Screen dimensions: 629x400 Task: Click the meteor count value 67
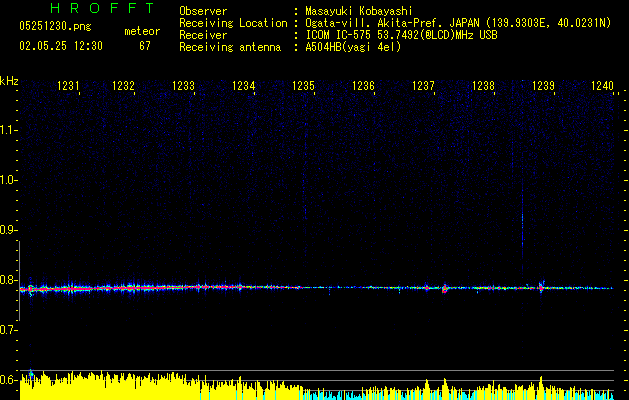pyautogui.click(x=145, y=46)
